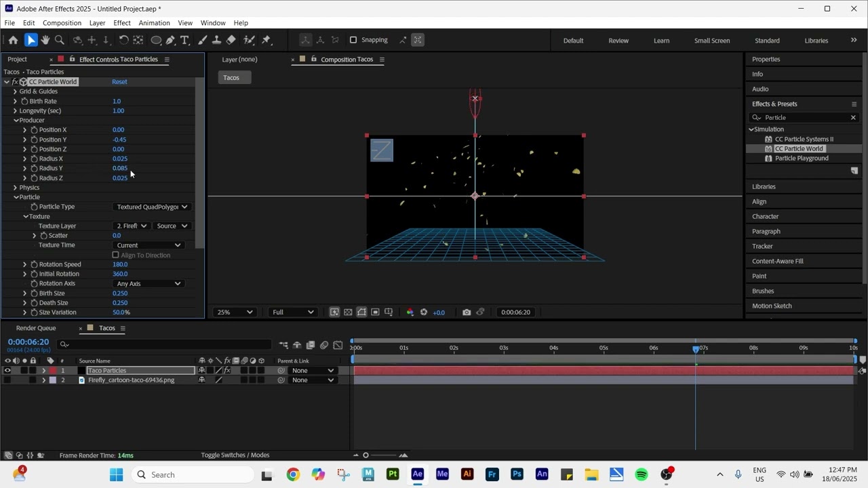Toggle Fast Previews in the viewer
This screenshot has height=488, width=868.
[x=334, y=312]
